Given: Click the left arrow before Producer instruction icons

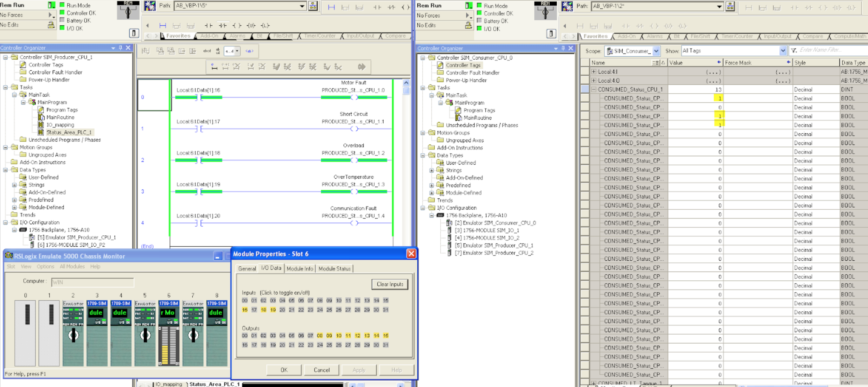Looking at the screenshot, I should pos(148,25).
